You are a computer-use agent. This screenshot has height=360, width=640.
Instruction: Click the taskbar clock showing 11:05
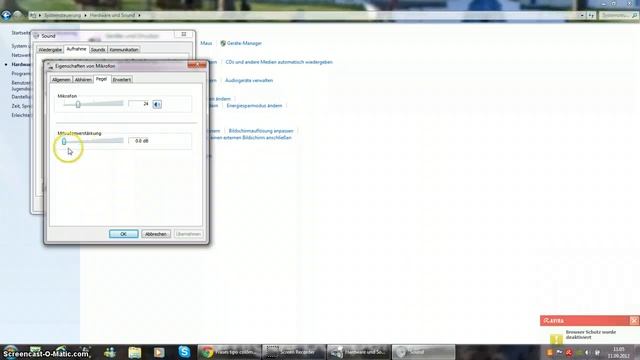pos(619,352)
